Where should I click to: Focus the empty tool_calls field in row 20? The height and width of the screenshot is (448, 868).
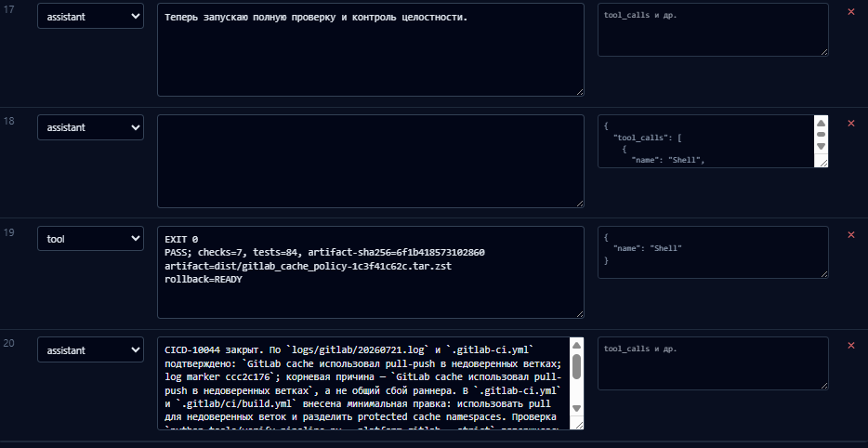(713, 363)
